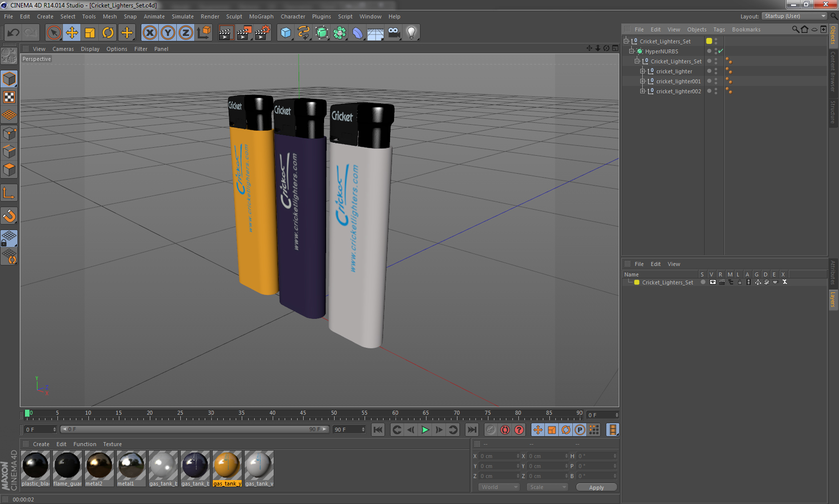Image resolution: width=839 pixels, height=504 pixels.
Task: Select the gas_tank_y orange material
Action: pyautogui.click(x=227, y=469)
